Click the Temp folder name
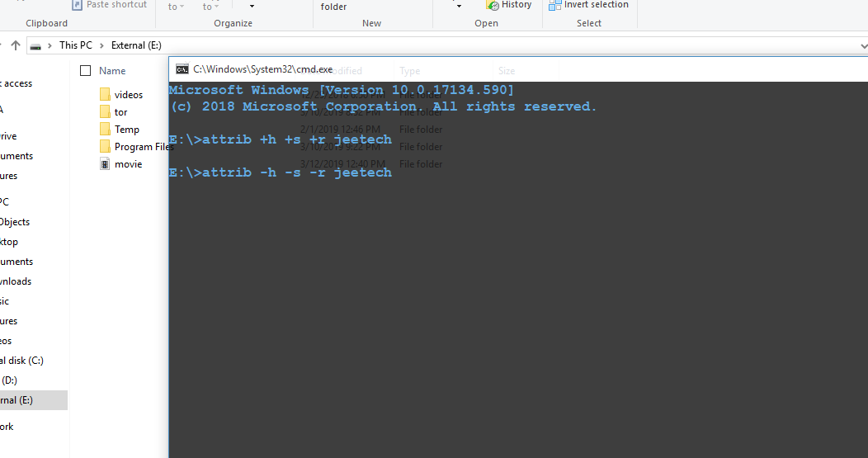868x458 pixels. (x=127, y=129)
